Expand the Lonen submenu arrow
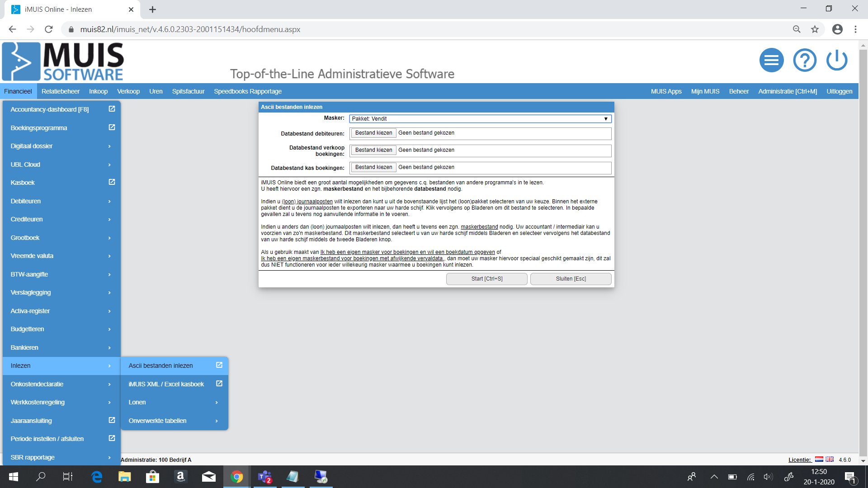 pos(217,402)
